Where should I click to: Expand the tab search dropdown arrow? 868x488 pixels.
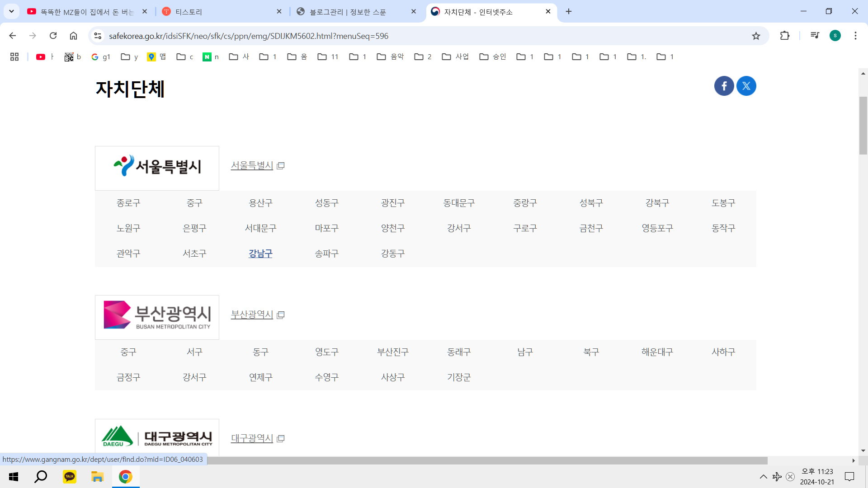tap(11, 11)
